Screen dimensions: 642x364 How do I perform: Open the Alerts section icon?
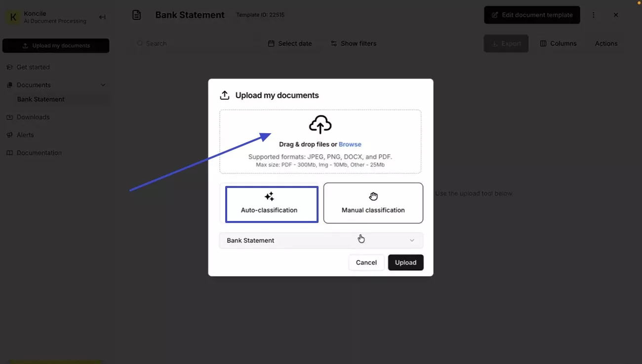pyautogui.click(x=9, y=135)
